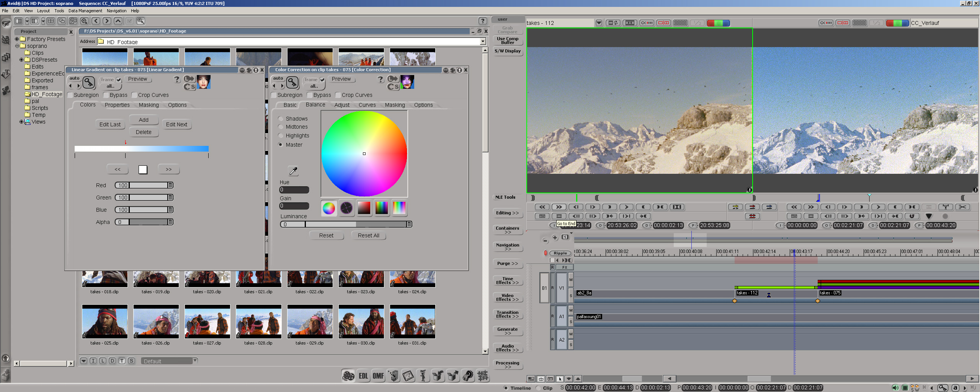The width and height of the screenshot is (980, 392).
Task: Open the HD_Footage address dropdown
Action: pos(483,41)
